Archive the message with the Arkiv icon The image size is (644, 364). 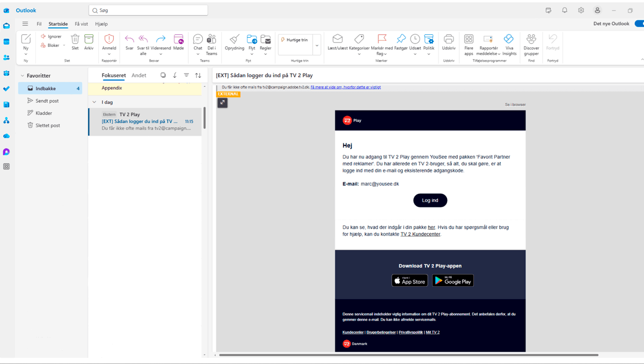click(89, 40)
